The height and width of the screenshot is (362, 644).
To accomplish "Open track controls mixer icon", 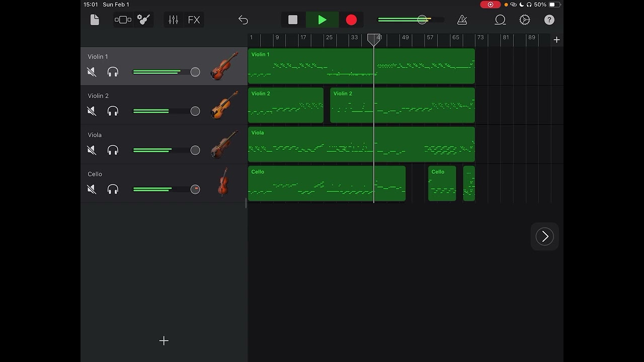I will (174, 20).
